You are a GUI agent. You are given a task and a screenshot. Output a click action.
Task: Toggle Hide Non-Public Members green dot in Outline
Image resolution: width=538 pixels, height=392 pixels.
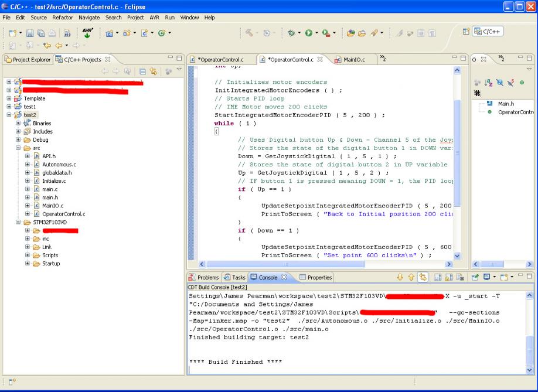(522, 83)
